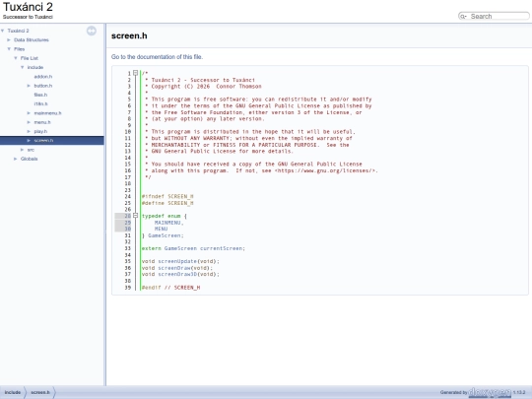Click the screenDraw function link
Screen dimensions: 532x399
(x=174, y=268)
